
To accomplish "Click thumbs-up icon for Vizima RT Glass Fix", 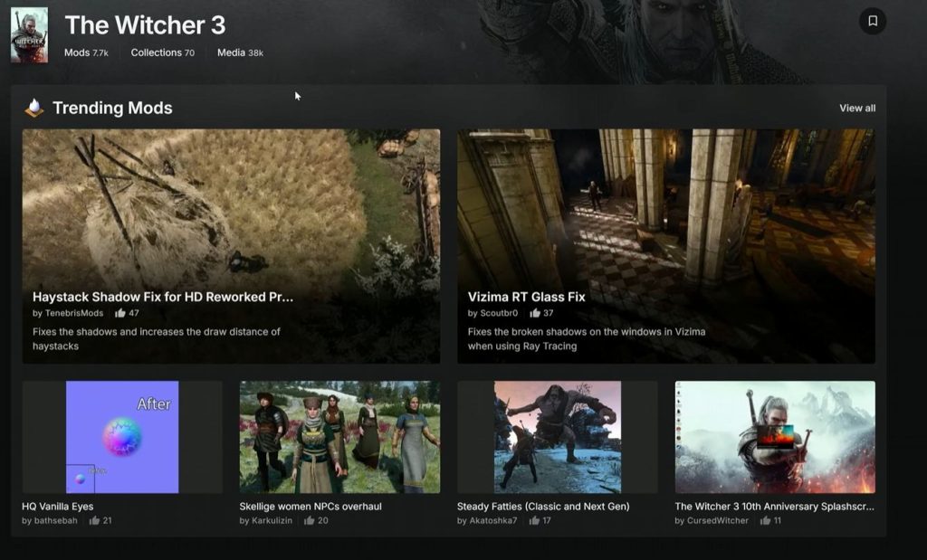I will (x=535, y=313).
